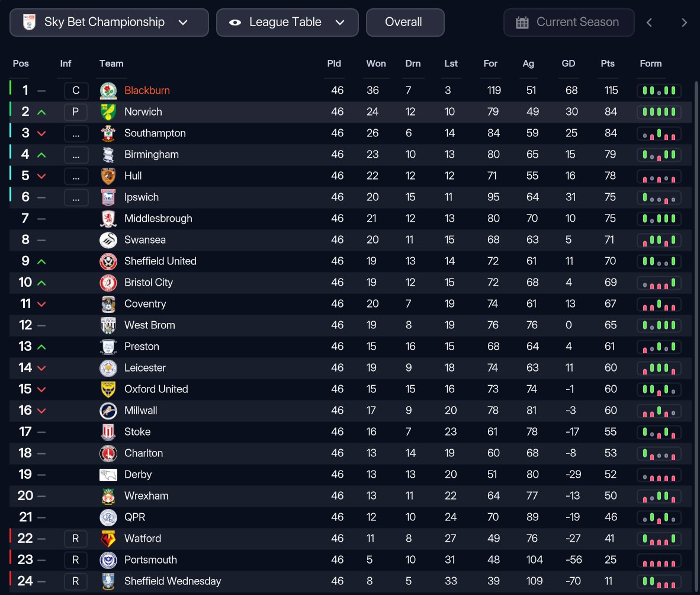
Task: Click the Blackburn club crest
Action: pyautogui.click(x=108, y=91)
